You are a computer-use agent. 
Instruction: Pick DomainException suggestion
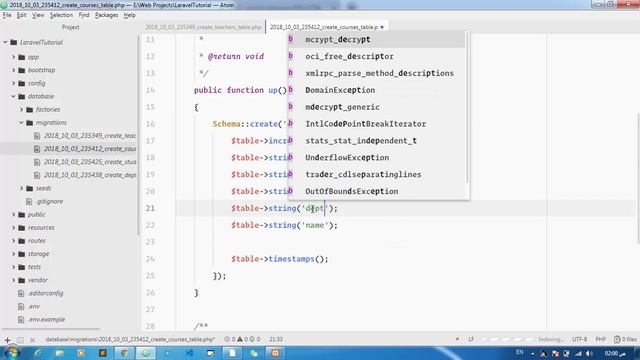[376, 90]
